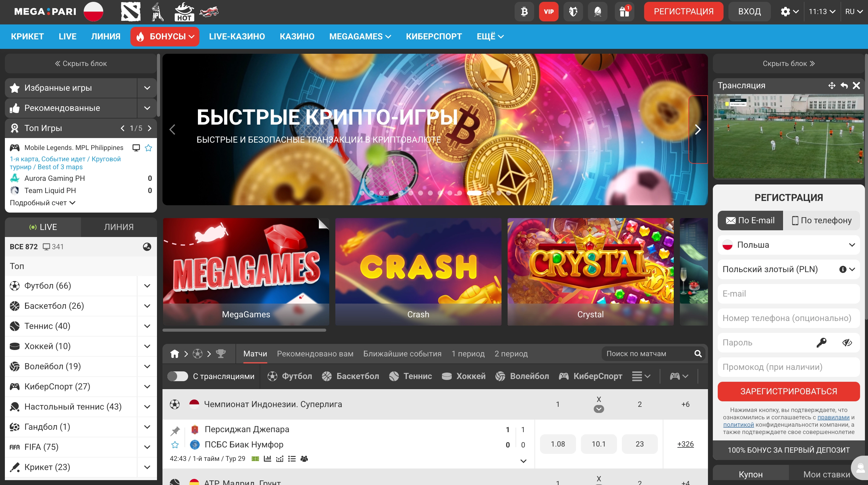868x485 pixels.
Task: Open the live chat support bubble
Action: (x=860, y=468)
